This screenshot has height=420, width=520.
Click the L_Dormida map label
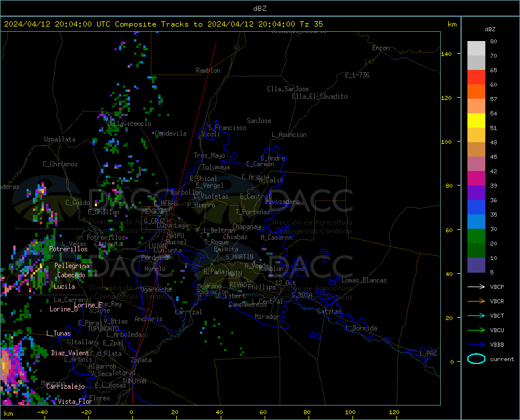tap(361, 328)
